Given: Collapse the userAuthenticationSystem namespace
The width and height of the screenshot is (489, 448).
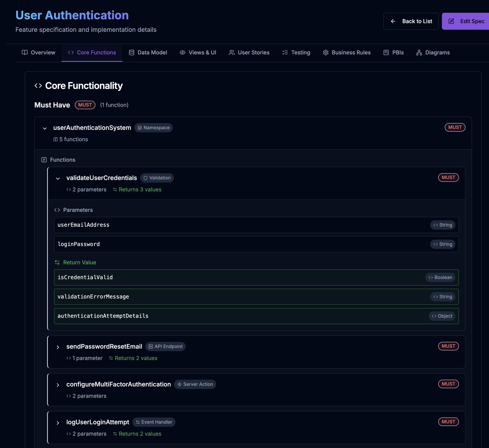Looking at the screenshot, I should point(45,128).
